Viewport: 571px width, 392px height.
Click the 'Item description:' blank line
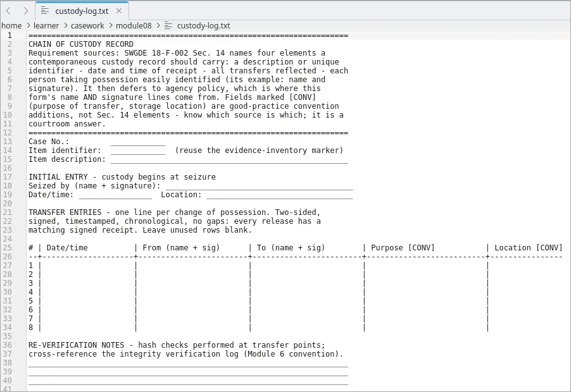click(229, 159)
